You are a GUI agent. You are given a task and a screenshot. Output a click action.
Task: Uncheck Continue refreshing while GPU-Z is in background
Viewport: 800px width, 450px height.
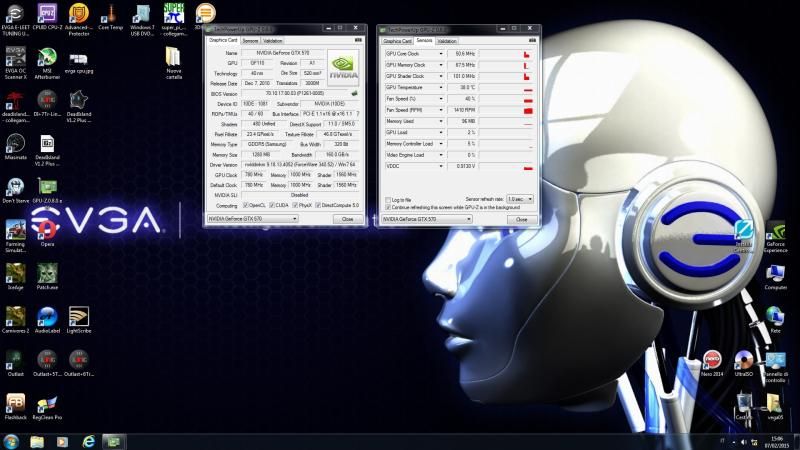[388, 208]
